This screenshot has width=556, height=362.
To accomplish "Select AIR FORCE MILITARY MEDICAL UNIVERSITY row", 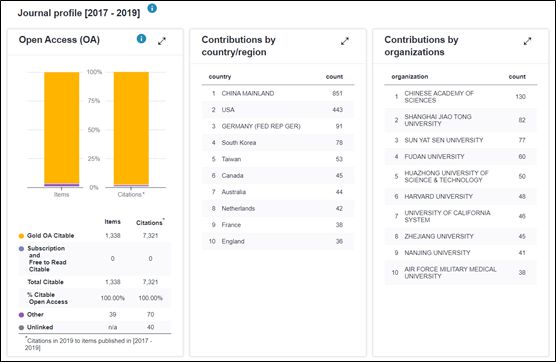I will click(x=461, y=273).
